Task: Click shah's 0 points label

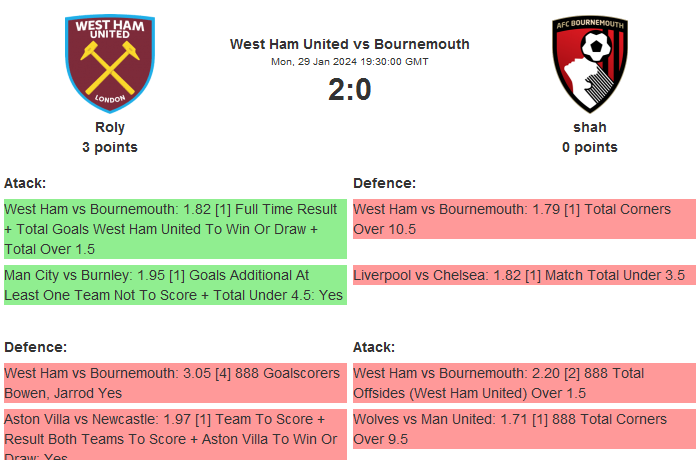Action: (589, 147)
